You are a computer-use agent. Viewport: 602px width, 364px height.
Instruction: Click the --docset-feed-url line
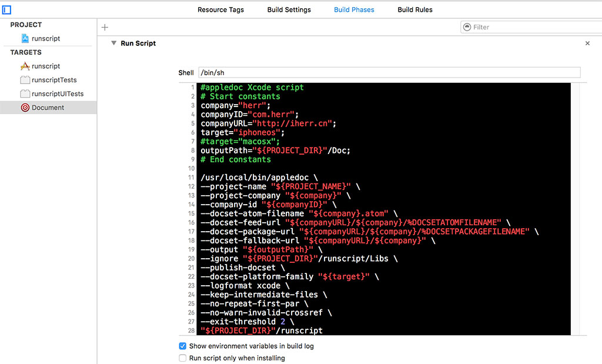click(356, 223)
